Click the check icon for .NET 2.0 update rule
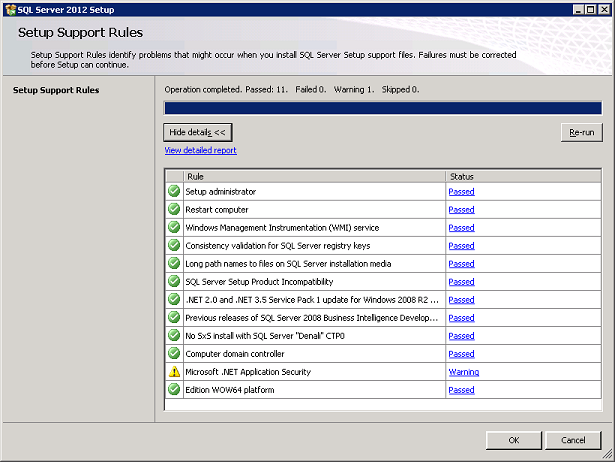Viewport: 615px width, 462px height. click(174, 300)
